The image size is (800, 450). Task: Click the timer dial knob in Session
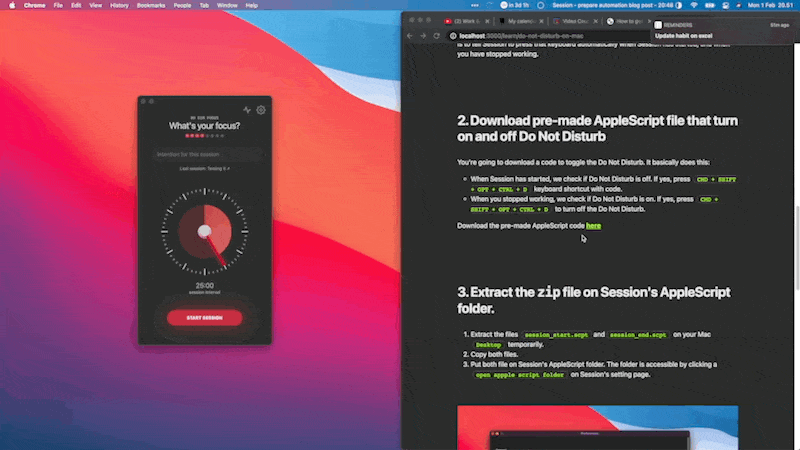tap(205, 232)
